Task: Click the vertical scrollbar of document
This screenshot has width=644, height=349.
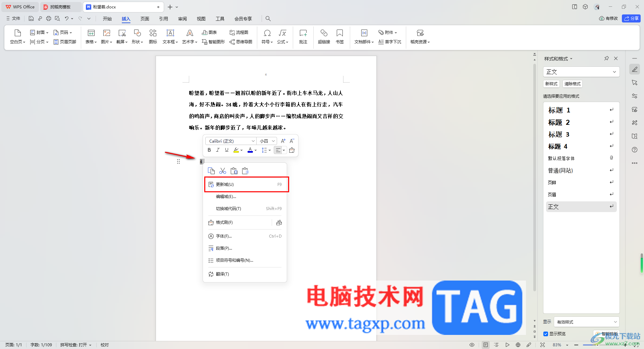Action: point(535,178)
